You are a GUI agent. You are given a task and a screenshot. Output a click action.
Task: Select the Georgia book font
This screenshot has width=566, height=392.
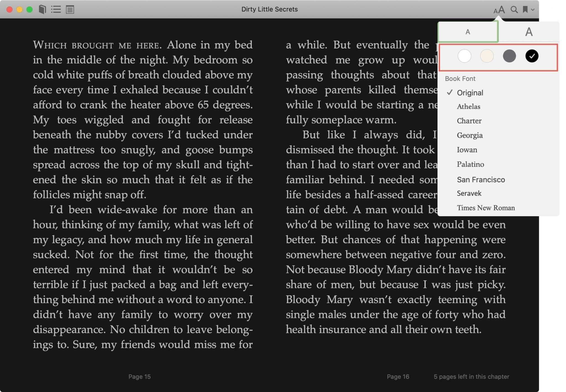click(x=469, y=135)
